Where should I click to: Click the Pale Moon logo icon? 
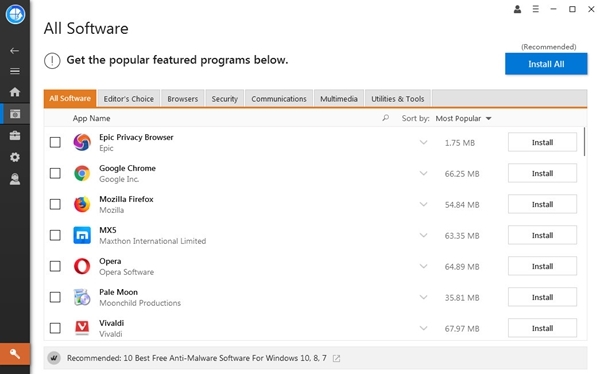pos(82,297)
